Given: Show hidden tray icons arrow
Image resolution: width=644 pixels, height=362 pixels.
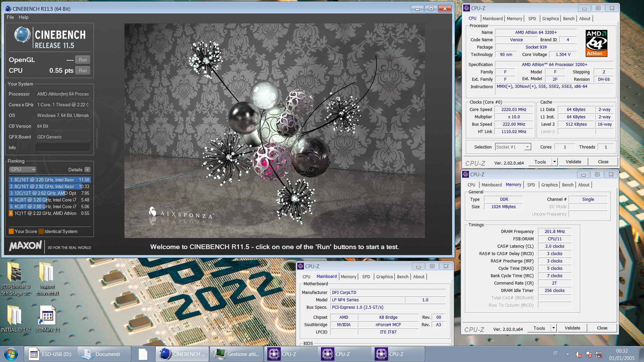Looking at the screenshot, I should tap(568, 354).
